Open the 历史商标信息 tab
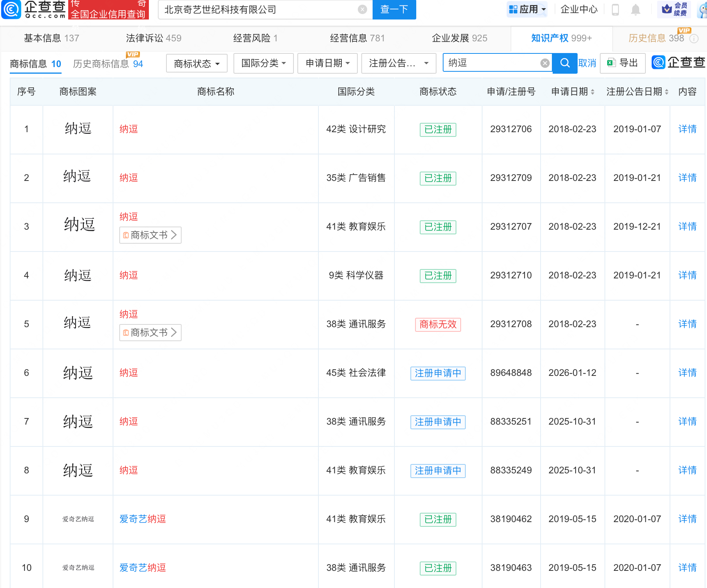Image resolution: width=707 pixels, height=588 pixels. pos(108,64)
